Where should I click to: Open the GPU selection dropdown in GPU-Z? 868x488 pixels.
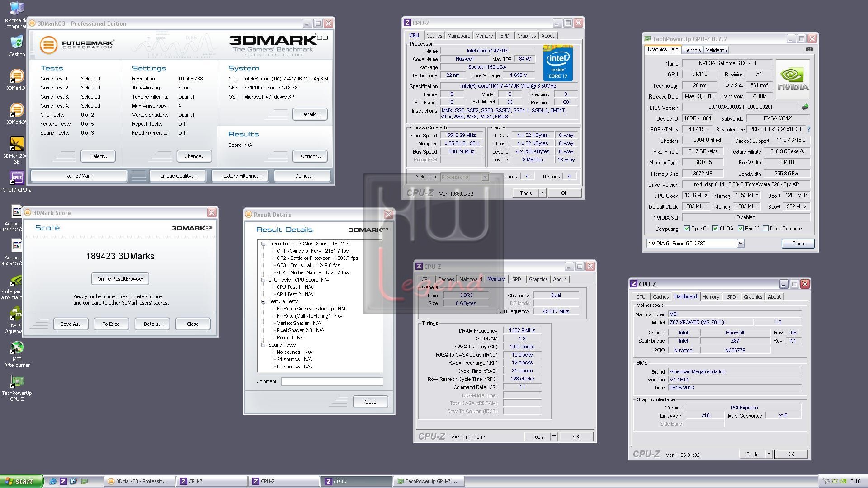(741, 244)
